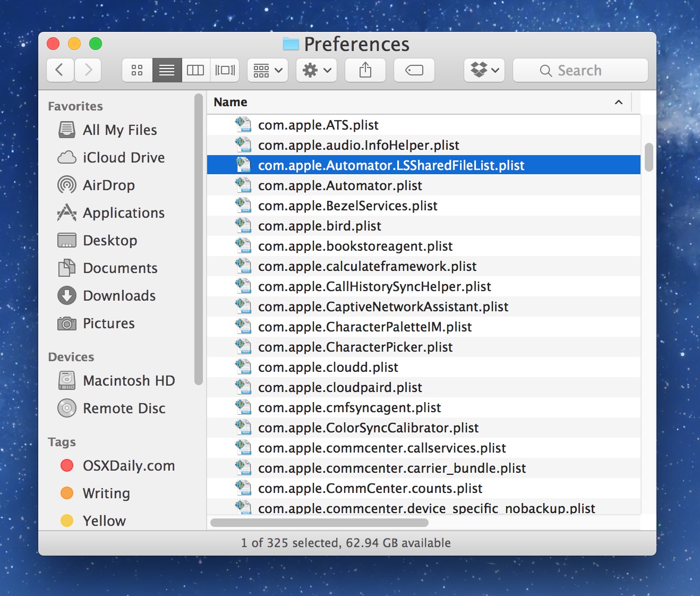Switch to icon view
Screen dimensions: 700x596
(137, 70)
